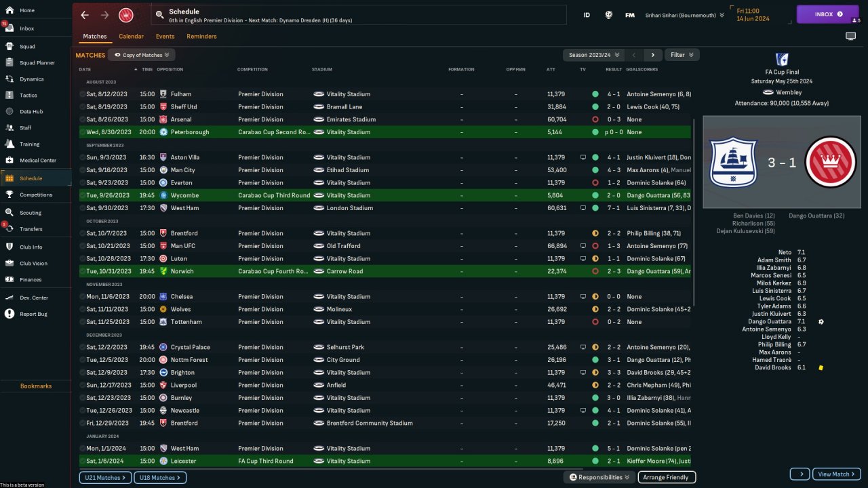Click the View Match button
The width and height of the screenshot is (868, 488).
pos(835,474)
